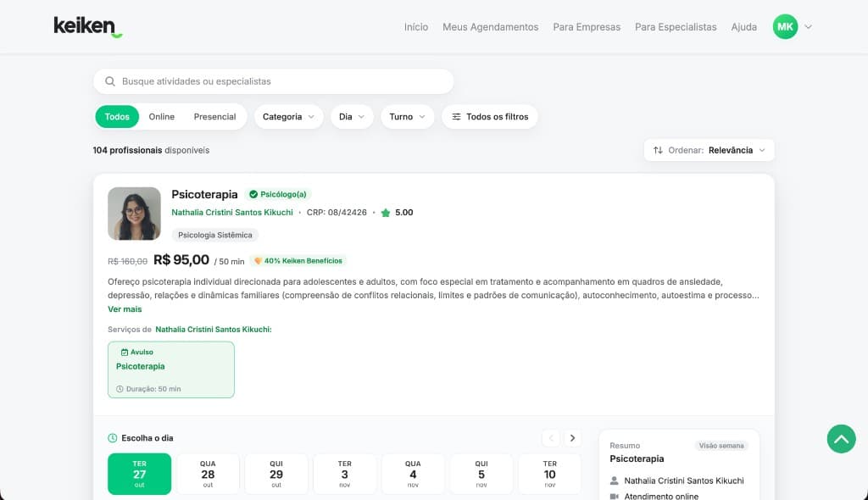Click Nathalia's name in Serviços de line
Image resolution: width=868 pixels, height=500 pixels.
tap(213, 330)
